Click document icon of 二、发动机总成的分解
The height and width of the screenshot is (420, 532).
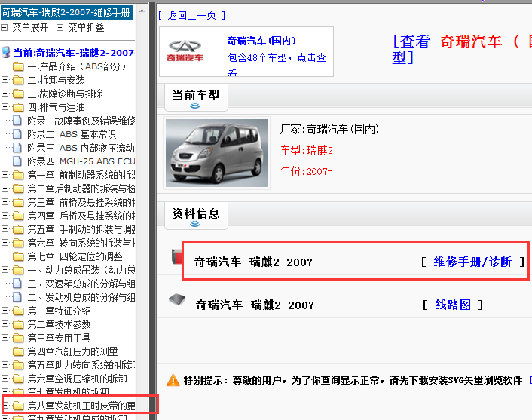pos(17,297)
